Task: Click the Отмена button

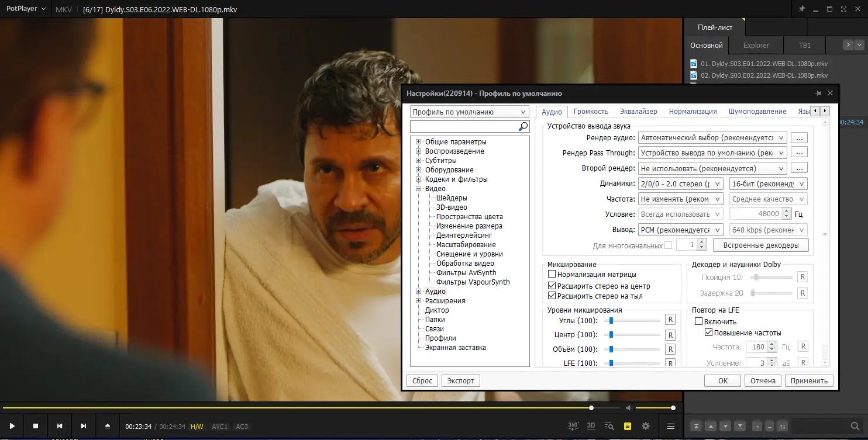Action: (763, 381)
